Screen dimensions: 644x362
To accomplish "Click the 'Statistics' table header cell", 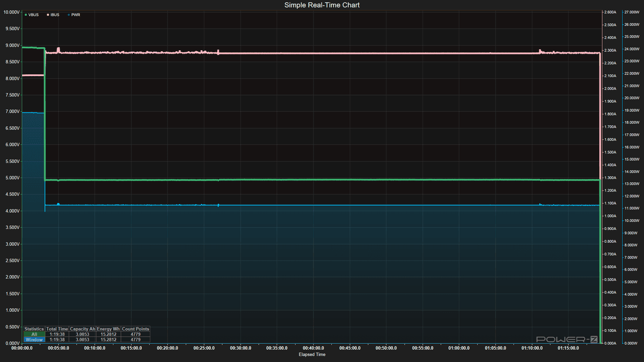I will (x=34, y=329).
